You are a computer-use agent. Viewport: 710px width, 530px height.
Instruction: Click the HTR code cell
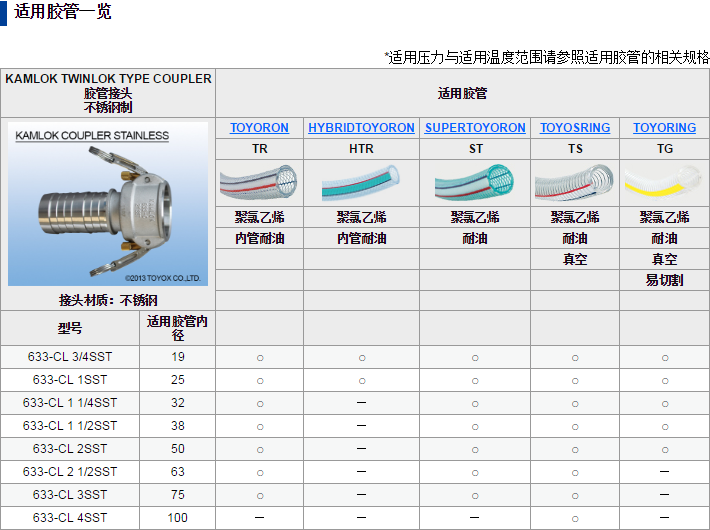tap(361, 149)
